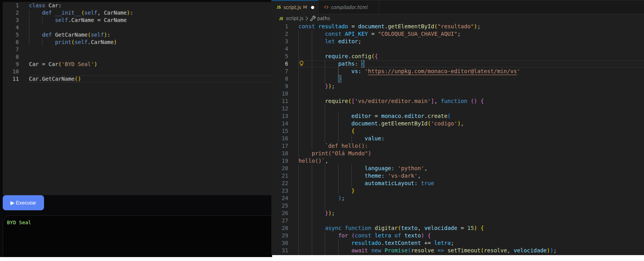Viewport: 644px width, 261px height.
Task: Select the paths breadcrumb item
Action: click(324, 18)
